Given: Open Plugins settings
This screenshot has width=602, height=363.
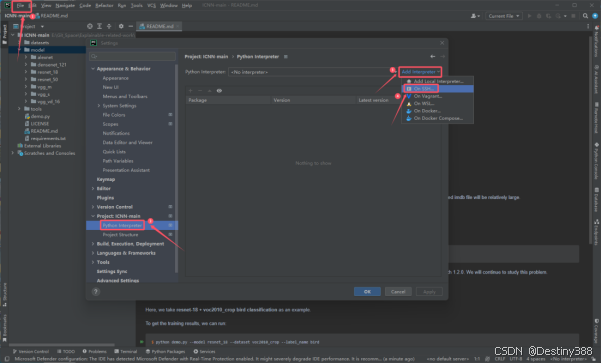Looking at the screenshot, I should 105,198.
